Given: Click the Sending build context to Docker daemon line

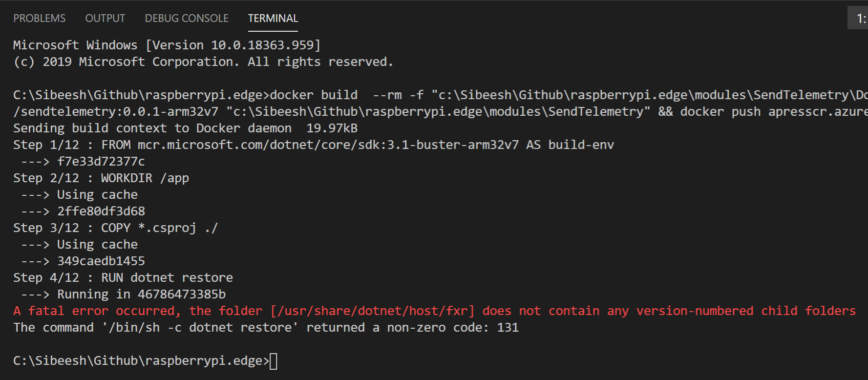Looking at the screenshot, I should pyautogui.click(x=185, y=128).
